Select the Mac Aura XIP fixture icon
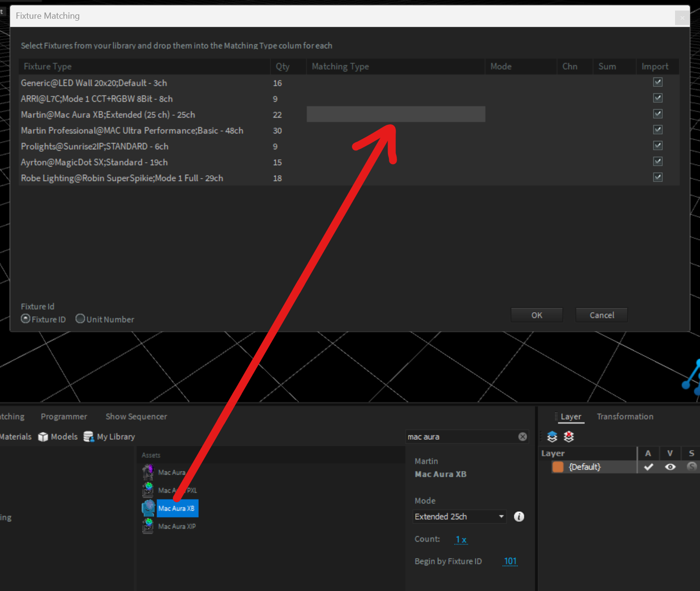700x591 pixels. pos(148,526)
